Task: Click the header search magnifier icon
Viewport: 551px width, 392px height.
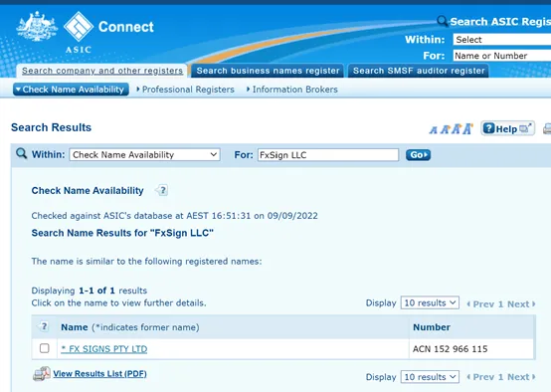Action: 442,21
